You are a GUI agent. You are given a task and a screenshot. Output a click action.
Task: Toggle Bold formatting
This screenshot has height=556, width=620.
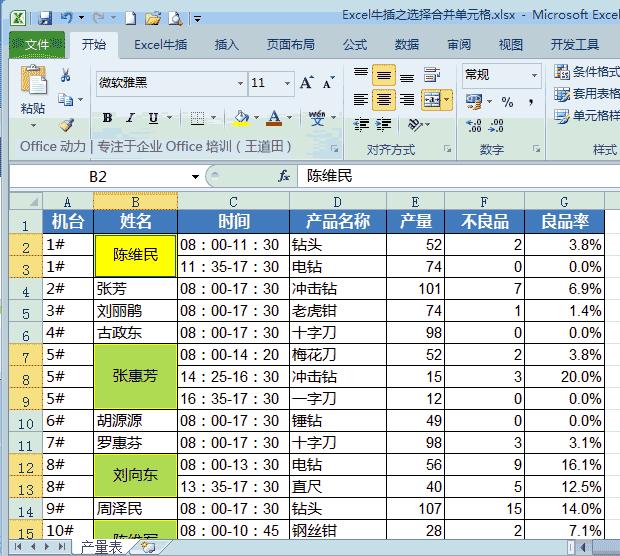coord(107,118)
